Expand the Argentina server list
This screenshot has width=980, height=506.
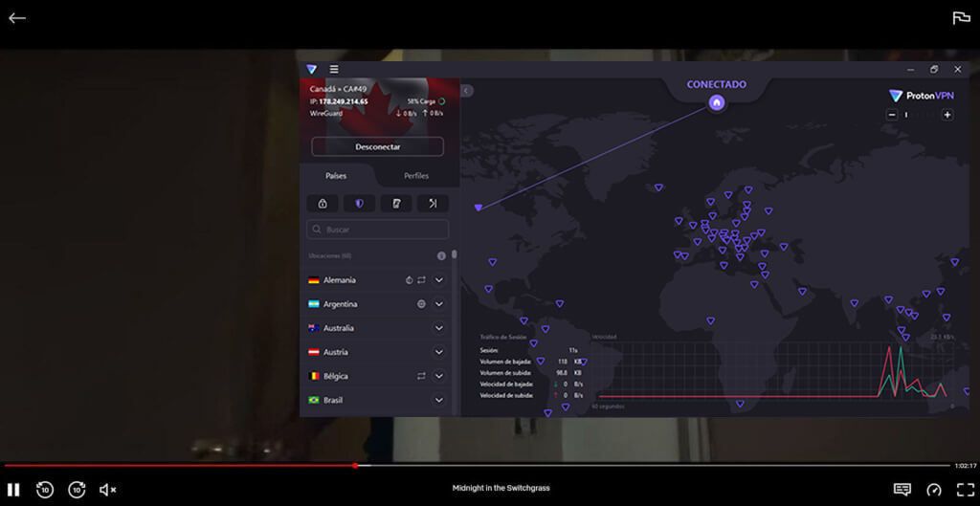coord(438,304)
